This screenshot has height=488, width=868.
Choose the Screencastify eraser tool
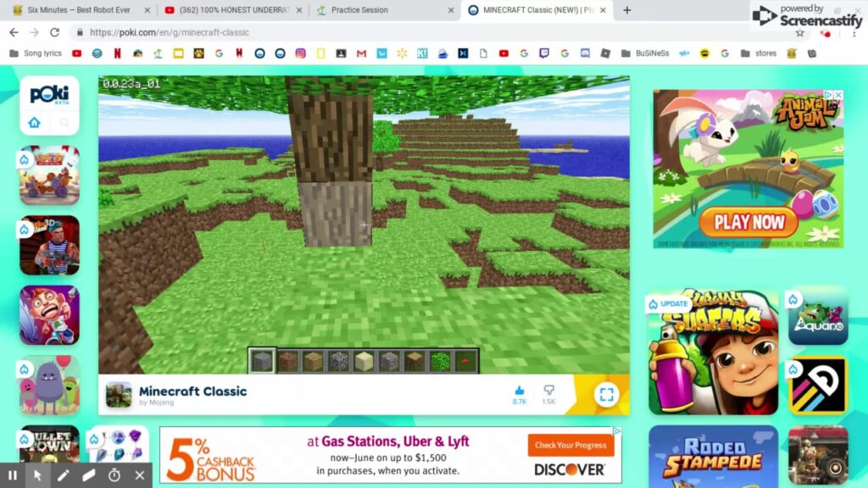(88, 474)
